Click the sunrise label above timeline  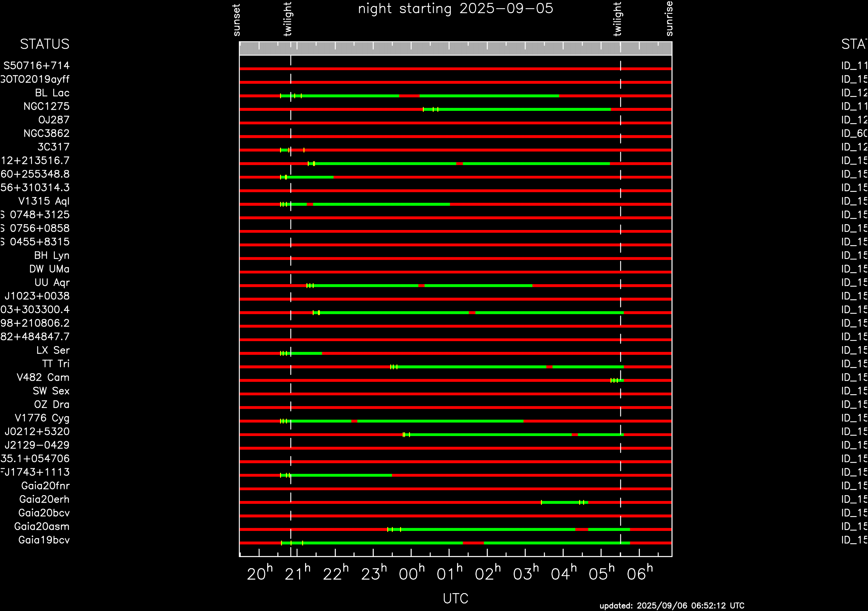tap(669, 18)
